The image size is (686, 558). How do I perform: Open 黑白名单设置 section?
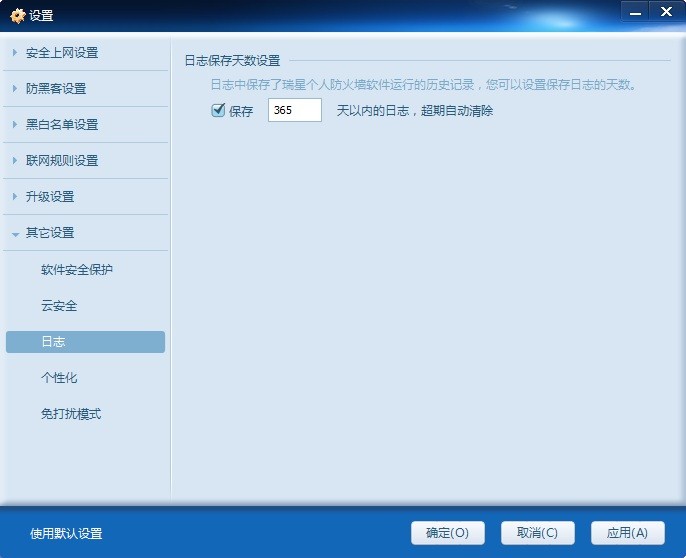pyautogui.click(x=62, y=125)
